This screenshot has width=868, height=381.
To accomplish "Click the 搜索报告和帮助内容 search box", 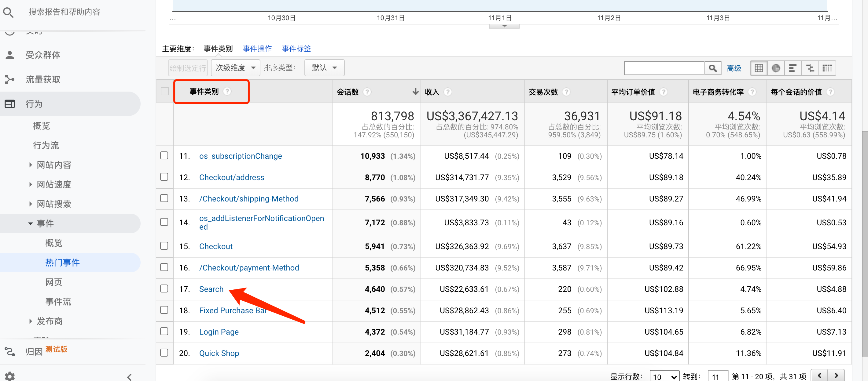I will (x=64, y=13).
